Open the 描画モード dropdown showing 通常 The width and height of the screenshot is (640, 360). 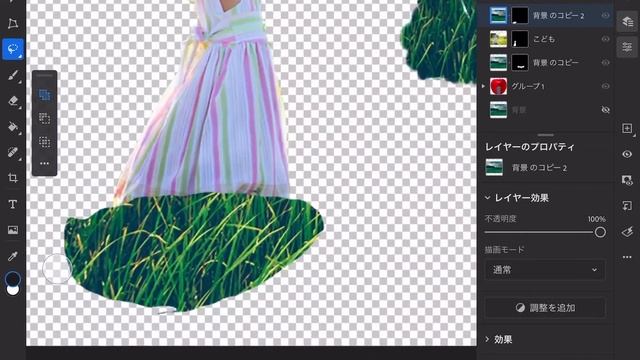pyautogui.click(x=545, y=270)
